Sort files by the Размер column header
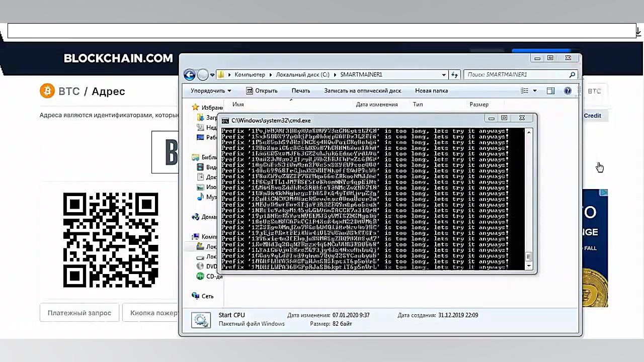The width and height of the screenshot is (644, 362). click(x=478, y=104)
